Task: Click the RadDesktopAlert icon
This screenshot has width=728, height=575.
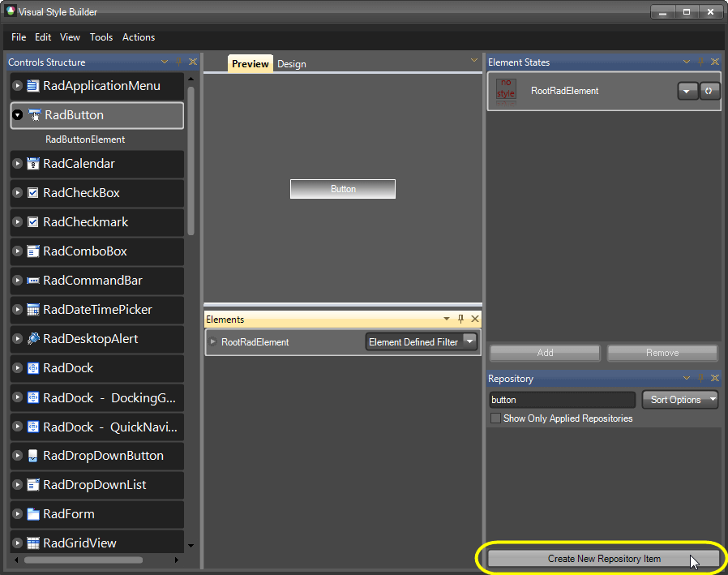Action: [x=33, y=338]
